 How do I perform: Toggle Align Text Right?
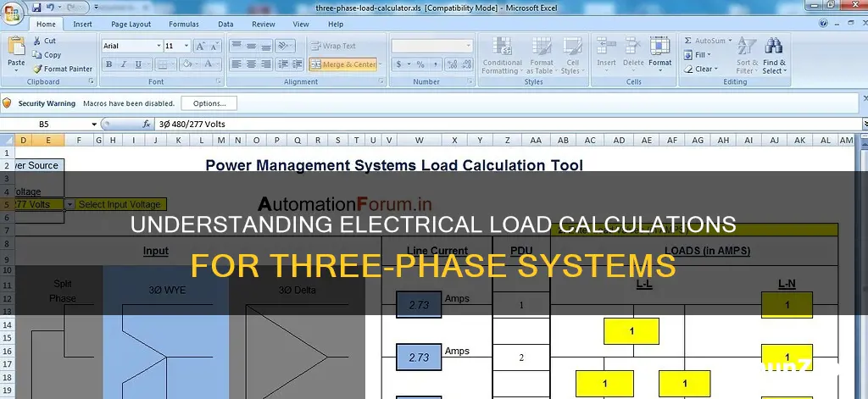[x=265, y=64]
